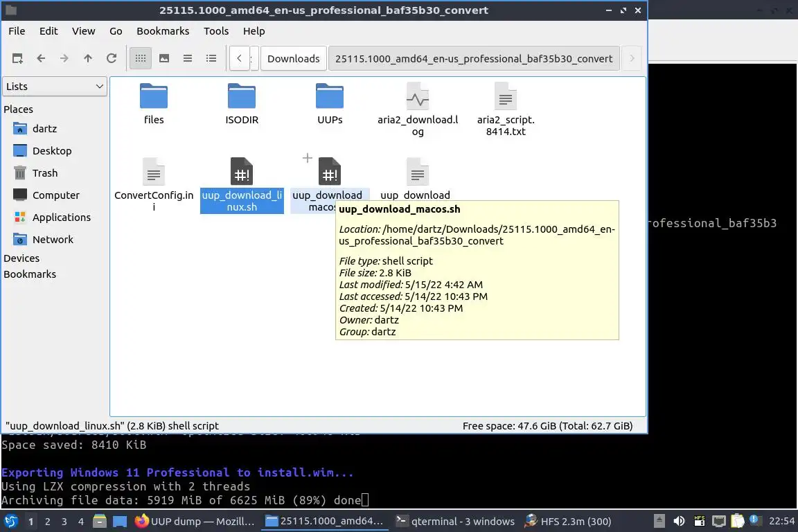Viewport: 798px width, 532px height.
Task: Click the clipboard manager tray icon
Action: (x=738, y=521)
